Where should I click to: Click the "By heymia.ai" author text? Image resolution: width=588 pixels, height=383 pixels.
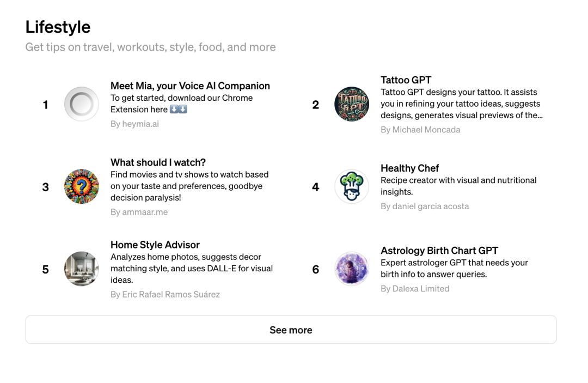point(134,124)
